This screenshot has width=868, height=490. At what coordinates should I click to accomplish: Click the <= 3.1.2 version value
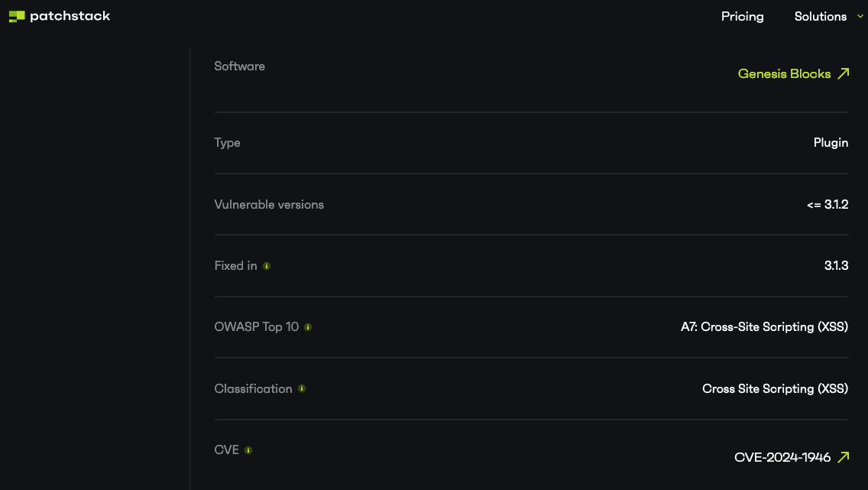[x=828, y=204]
